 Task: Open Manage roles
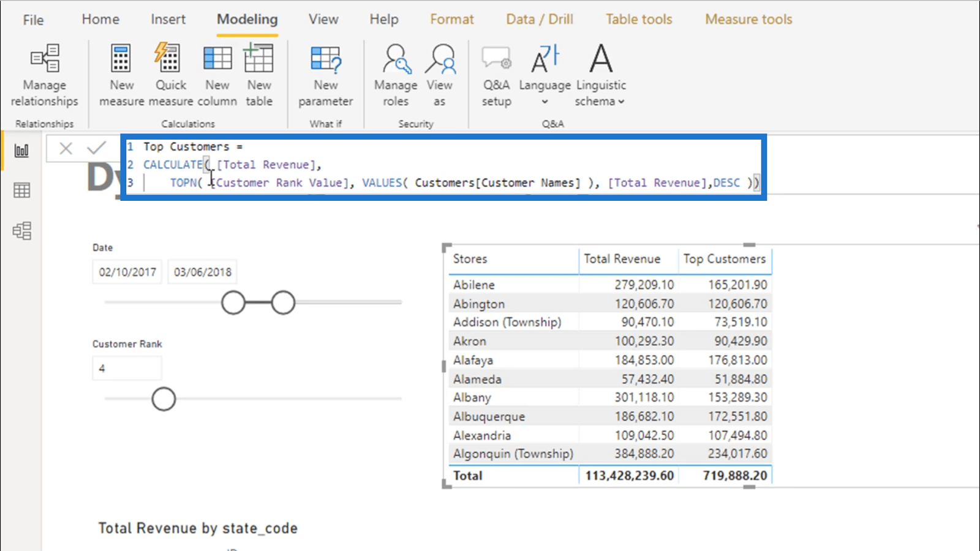tap(396, 76)
